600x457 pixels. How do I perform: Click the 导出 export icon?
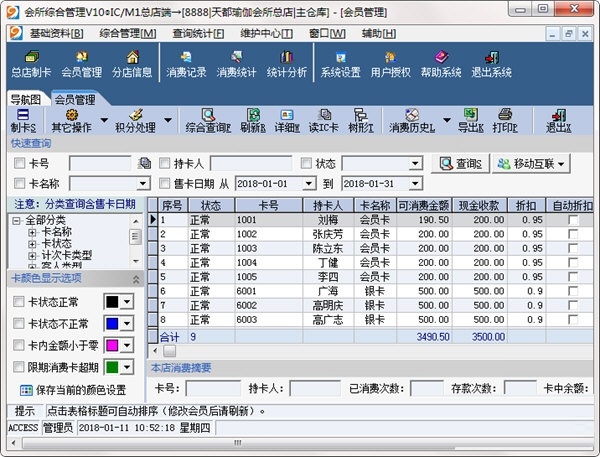471,121
